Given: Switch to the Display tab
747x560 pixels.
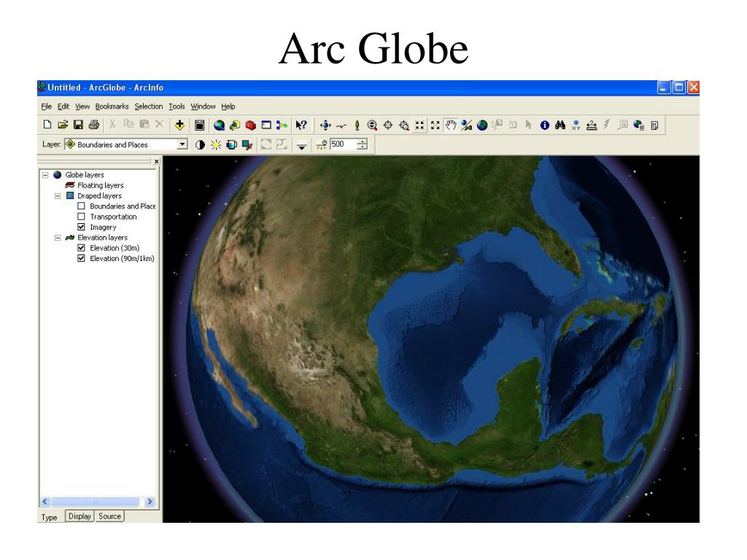Looking at the screenshot, I should tap(80, 516).
